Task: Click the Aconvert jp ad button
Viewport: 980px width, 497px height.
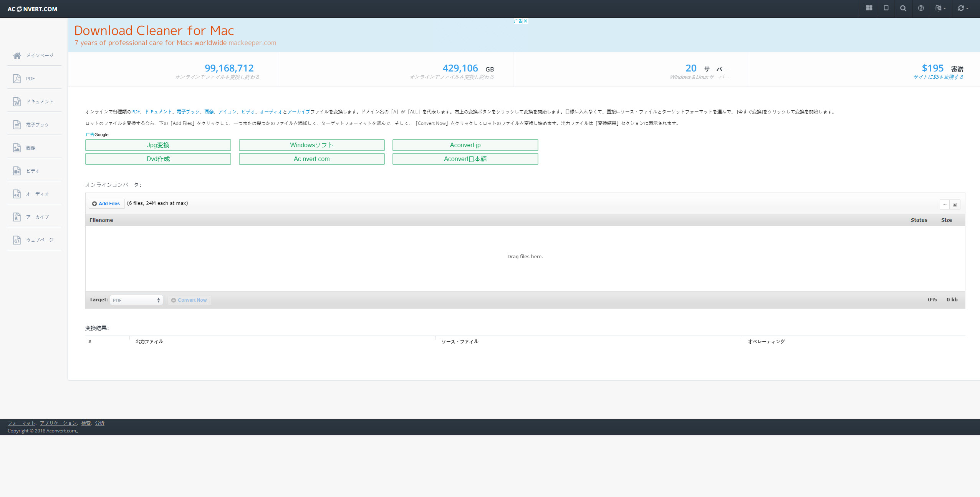Action: 465,145
